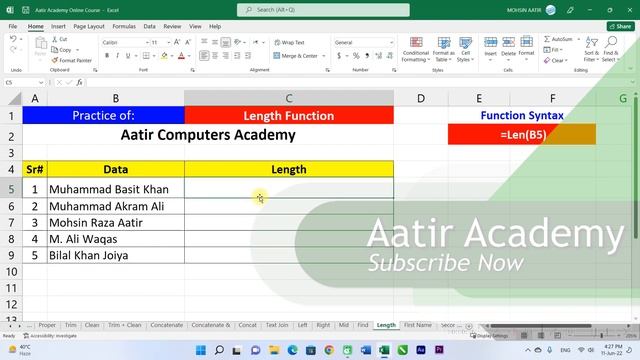Click the Borders icon
The width and height of the screenshot is (640, 360).
tap(146, 56)
